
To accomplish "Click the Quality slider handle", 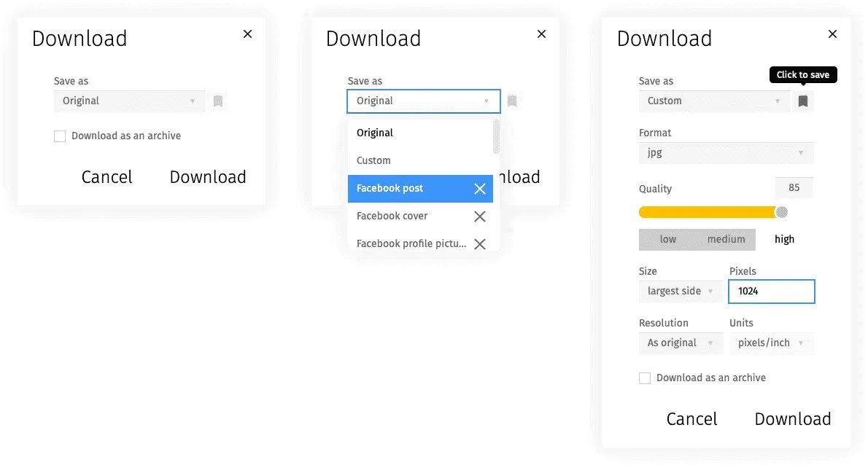I will [782, 212].
